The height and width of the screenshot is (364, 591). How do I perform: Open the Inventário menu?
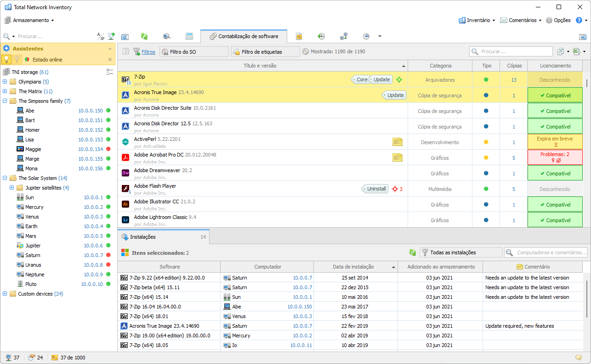click(x=477, y=20)
